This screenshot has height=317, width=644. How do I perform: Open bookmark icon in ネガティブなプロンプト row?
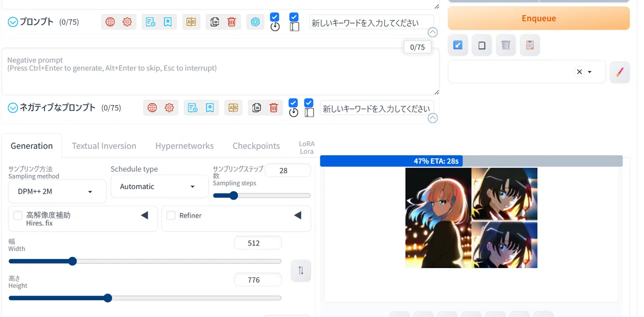210,107
